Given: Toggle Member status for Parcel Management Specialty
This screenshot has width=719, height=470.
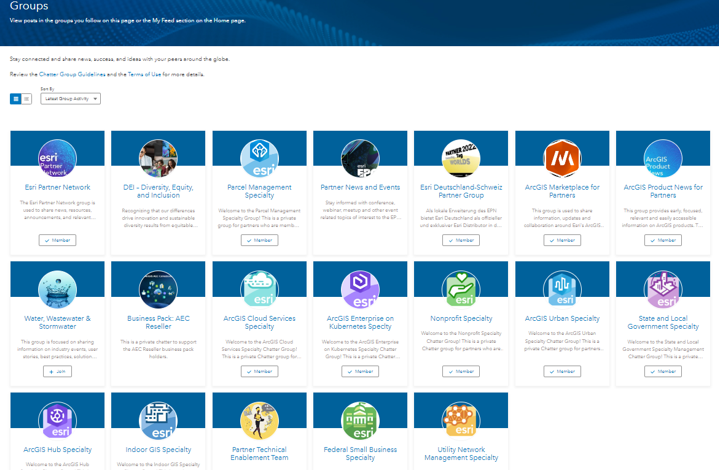Looking at the screenshot, I should click(x=259, y=240).
